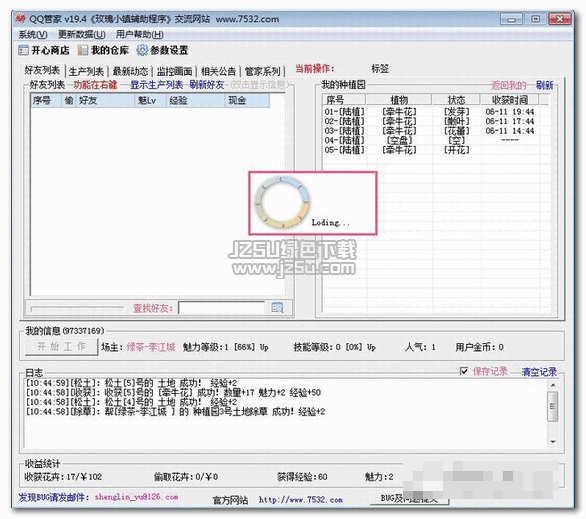
Task: Click the 序号 column header in friend list
Action: [46, 101]
